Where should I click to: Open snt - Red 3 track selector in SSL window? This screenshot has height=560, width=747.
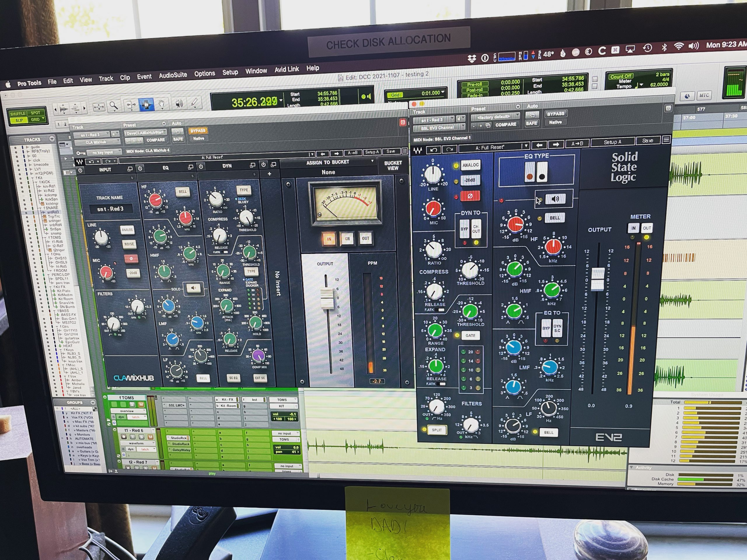coord(434,120)
